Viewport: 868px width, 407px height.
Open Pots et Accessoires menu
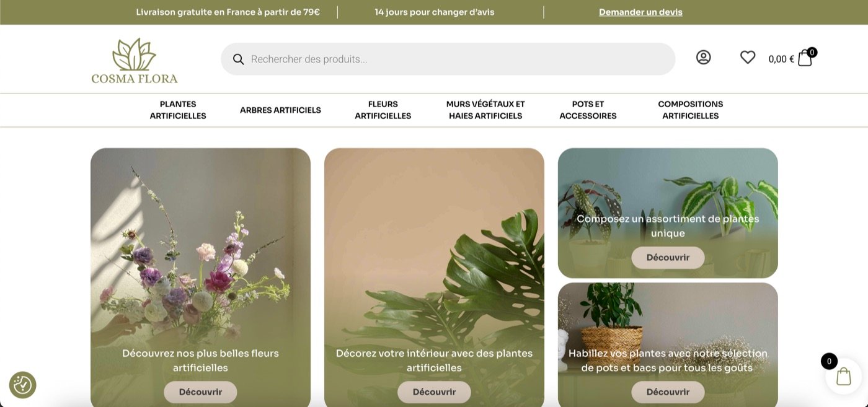[588, 110]
